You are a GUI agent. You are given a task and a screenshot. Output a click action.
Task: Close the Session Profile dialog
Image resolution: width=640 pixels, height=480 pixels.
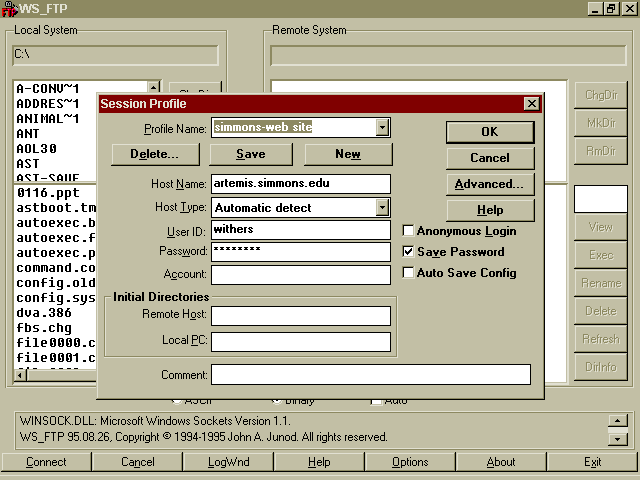point(531,104)
